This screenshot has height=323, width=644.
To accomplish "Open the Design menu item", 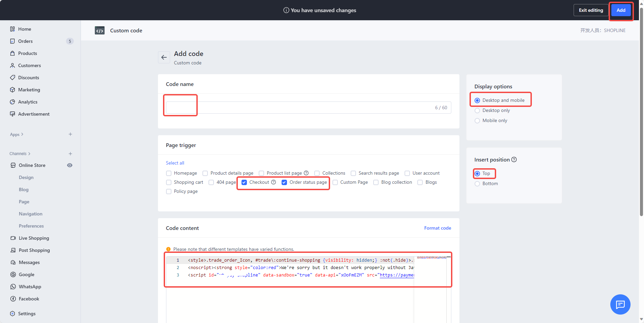I will [x=26, y=177].
